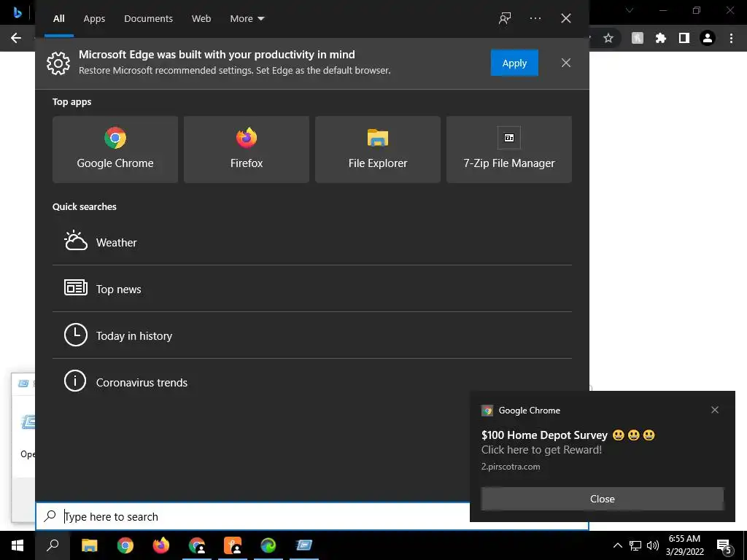Click the gray extension icon in Chrome toolbar
747x560 pixels.
click(x=638, y=38)
